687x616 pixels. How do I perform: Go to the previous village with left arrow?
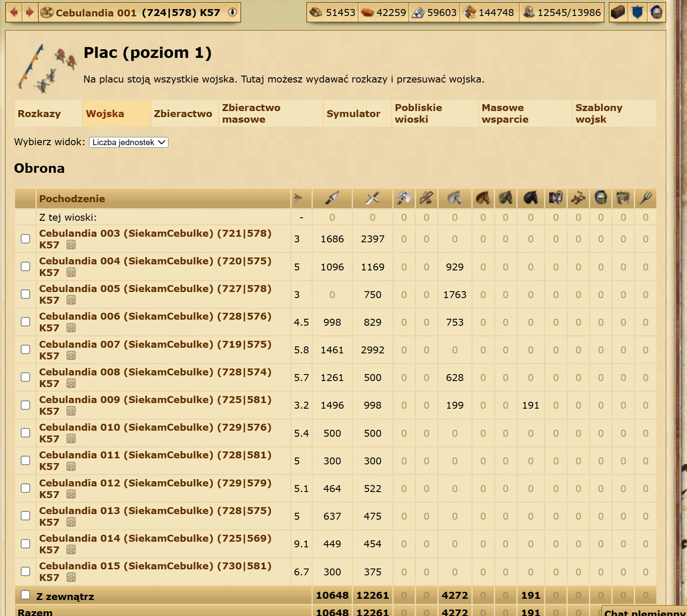[14, 13]
